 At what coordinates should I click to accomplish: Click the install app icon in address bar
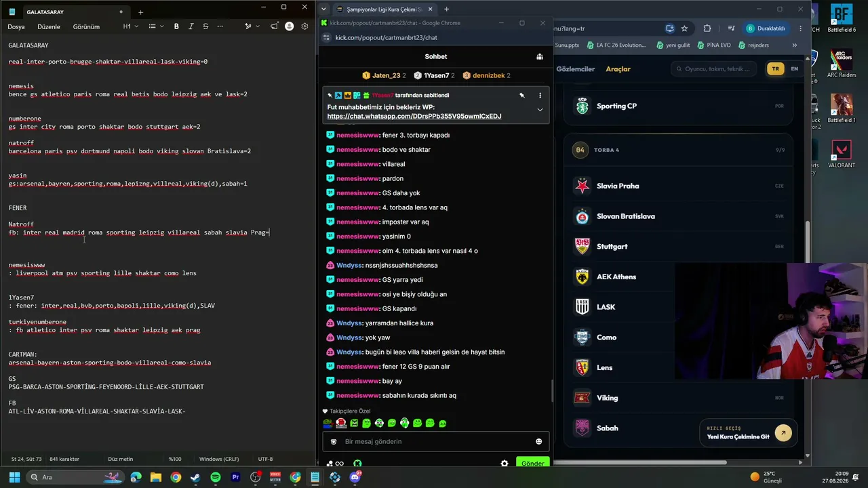[670, 28]
